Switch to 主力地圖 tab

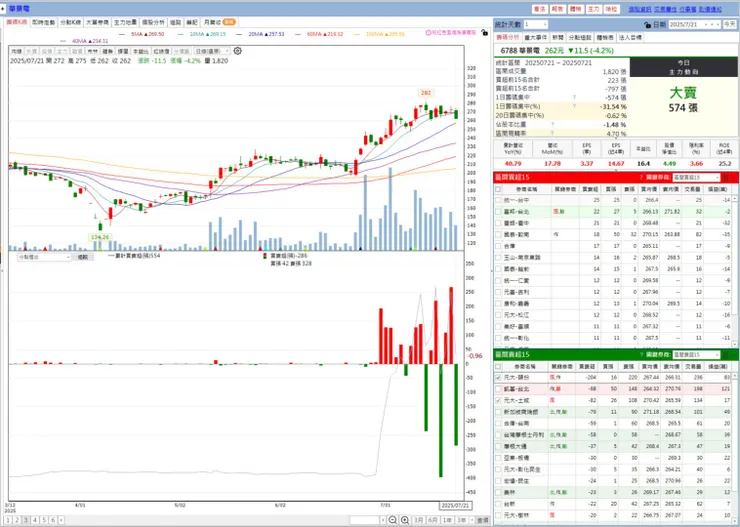tap(125, 22)
